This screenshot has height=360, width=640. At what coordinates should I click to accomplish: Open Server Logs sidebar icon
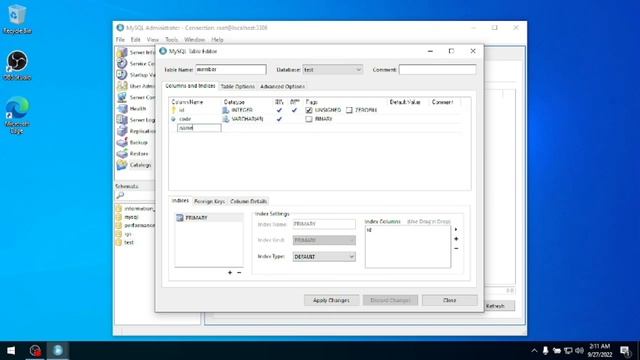click(x=122, y=120)
